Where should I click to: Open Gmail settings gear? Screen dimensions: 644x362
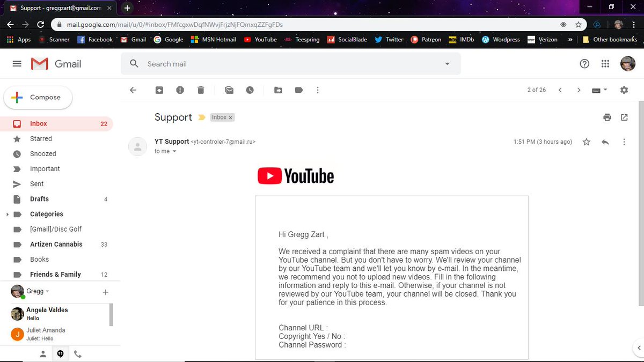coord(624,90)
